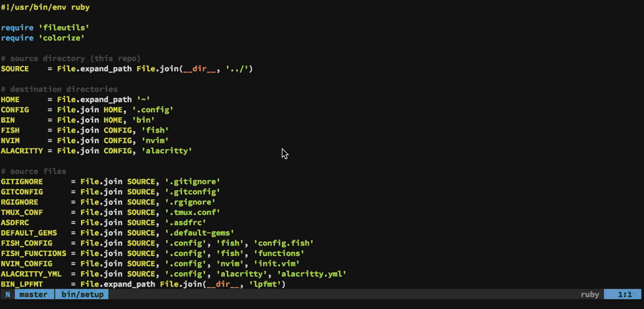644x309 pixels.
Task: Click the '~' string on the HOME line
Action: (x=143, y=100)
